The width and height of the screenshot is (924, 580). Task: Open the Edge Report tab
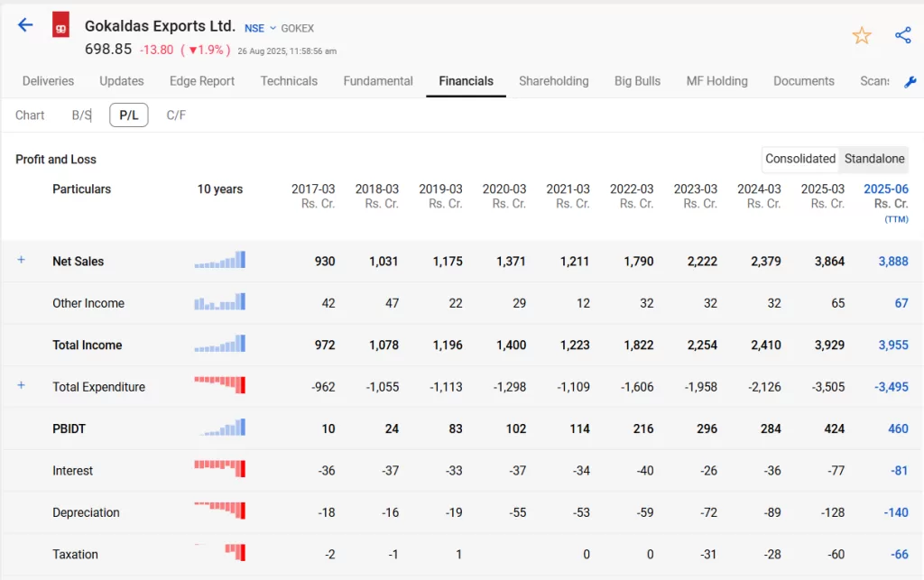202,81
